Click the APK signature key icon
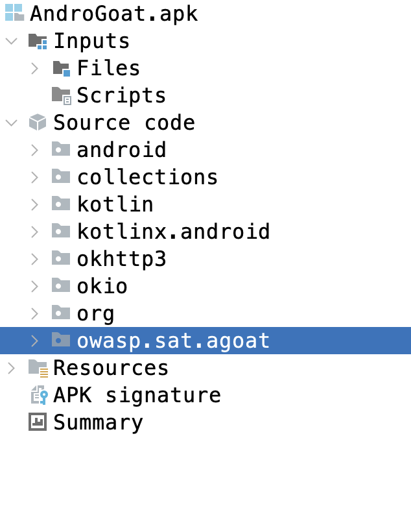This screenshot has height=532, width=411. pos(39,395)
